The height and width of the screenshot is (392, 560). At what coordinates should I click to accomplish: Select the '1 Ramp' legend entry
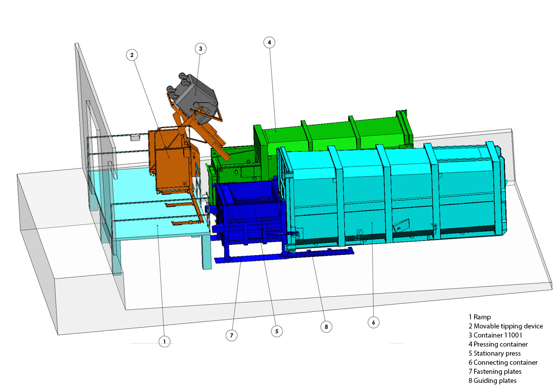click(x=480, y=317)
